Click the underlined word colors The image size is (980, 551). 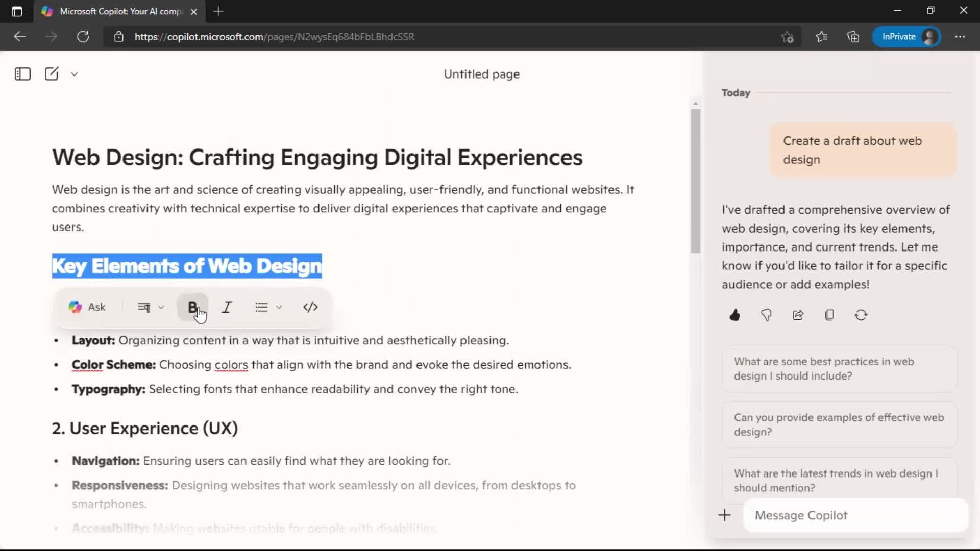pos(231,365)
